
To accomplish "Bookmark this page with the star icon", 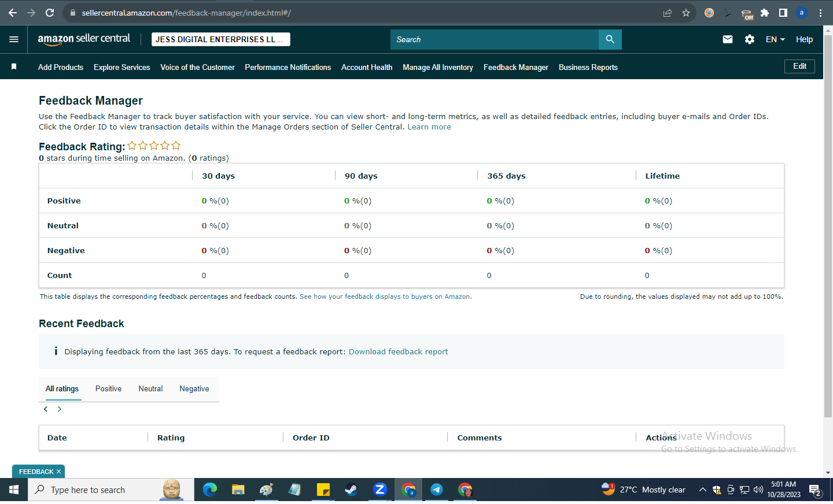I will click(x=686, y=13).
